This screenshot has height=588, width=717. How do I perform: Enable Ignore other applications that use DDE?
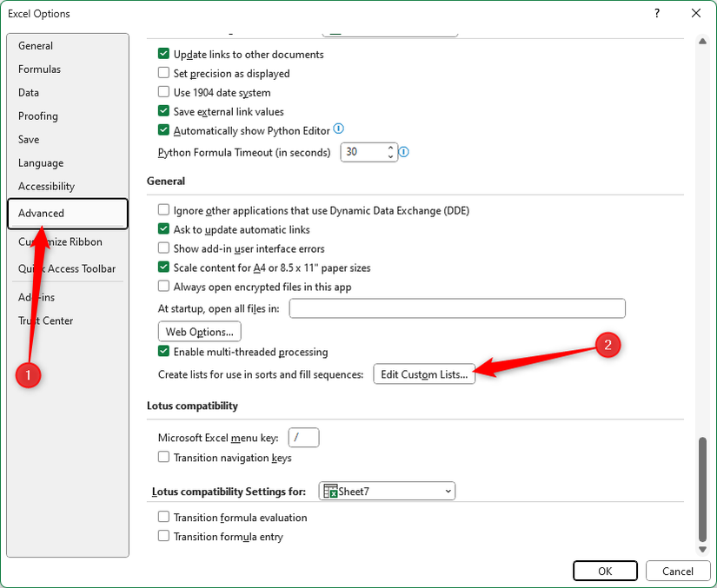pos(163,210)
